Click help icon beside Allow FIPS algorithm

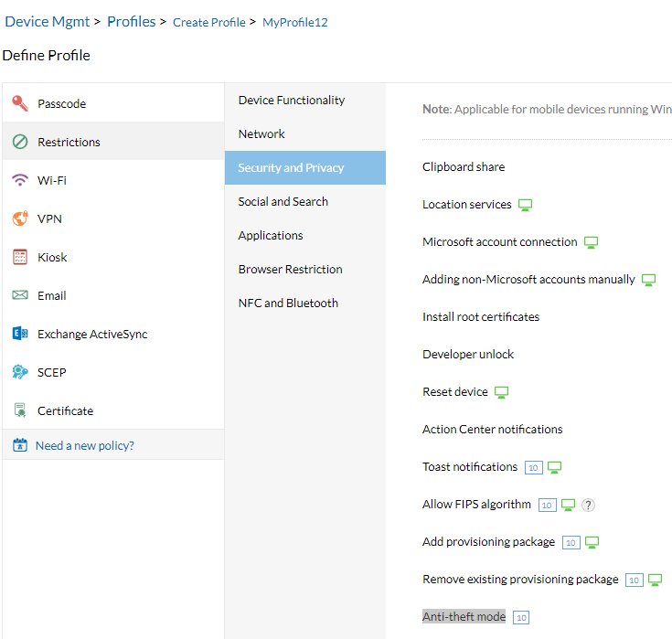(589, 505)
